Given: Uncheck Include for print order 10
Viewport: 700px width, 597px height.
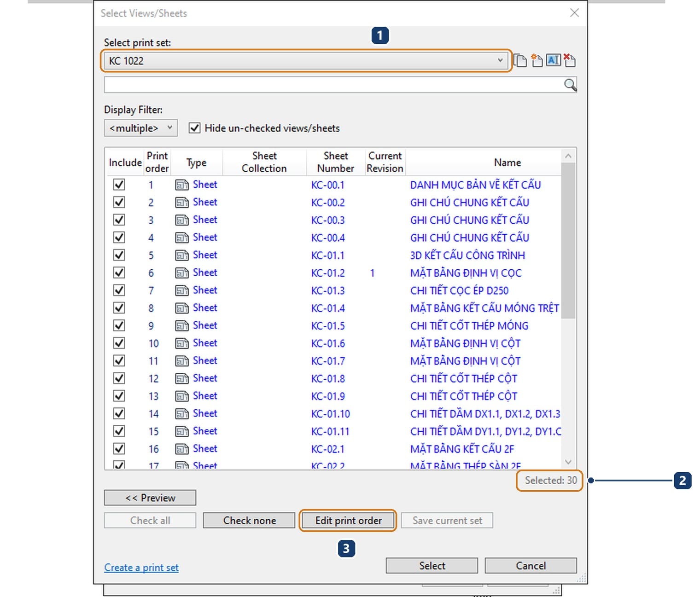Looking at the screenshot, I should [119, 343].
